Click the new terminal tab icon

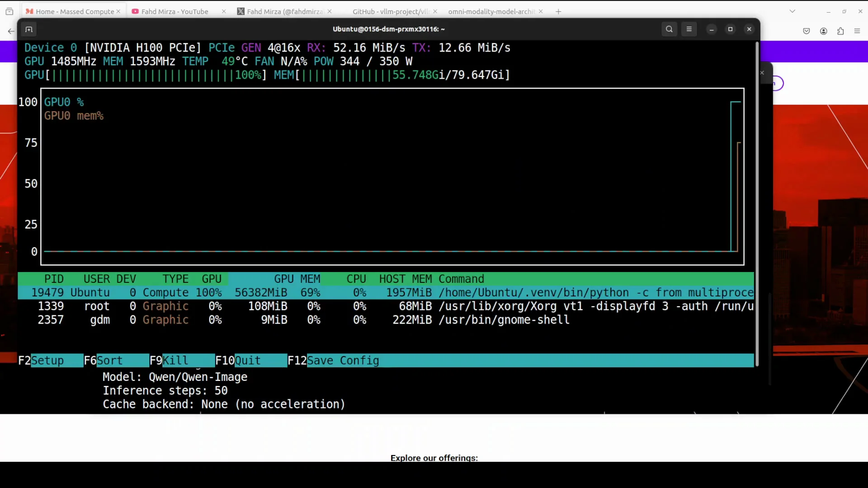tap(29, 29)
